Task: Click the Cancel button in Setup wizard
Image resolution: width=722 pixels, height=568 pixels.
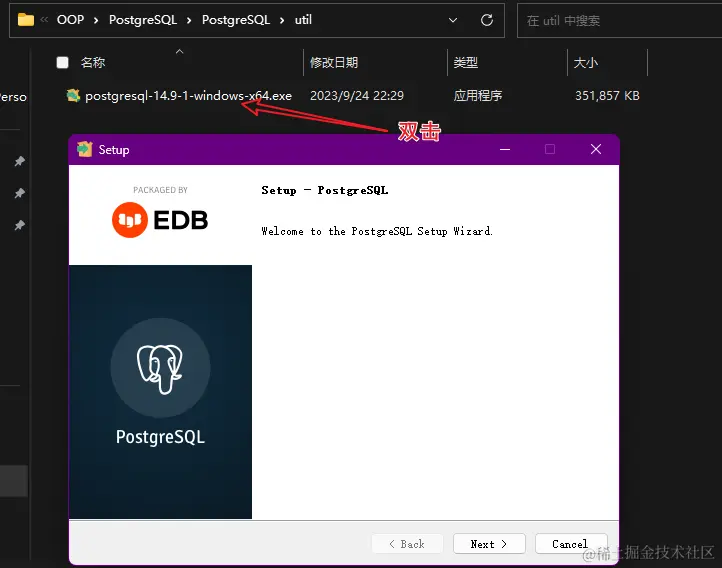Action: tap(571, 544)
